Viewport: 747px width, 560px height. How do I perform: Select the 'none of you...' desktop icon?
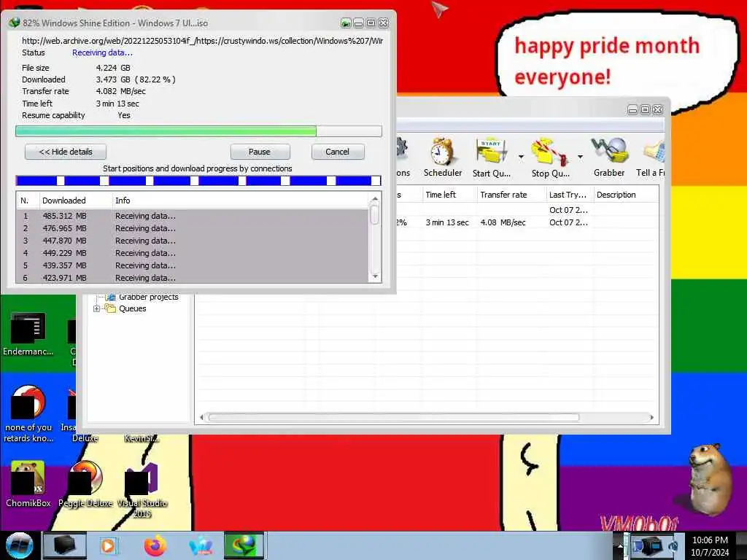28,413
